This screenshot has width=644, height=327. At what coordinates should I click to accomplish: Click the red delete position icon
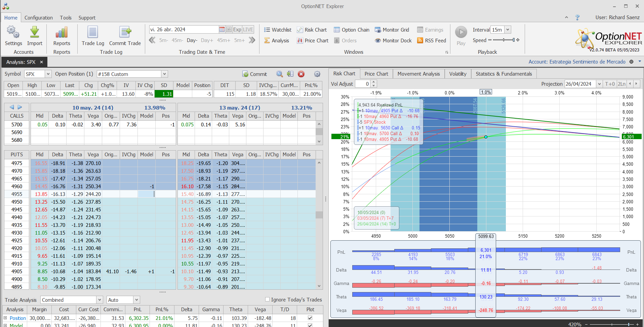(x=301, y=74)
